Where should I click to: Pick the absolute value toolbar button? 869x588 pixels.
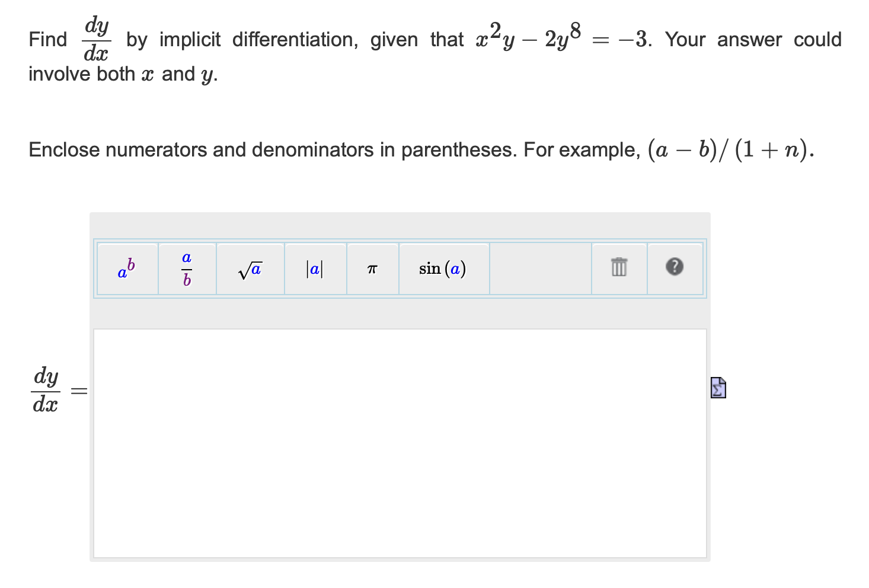315,268
